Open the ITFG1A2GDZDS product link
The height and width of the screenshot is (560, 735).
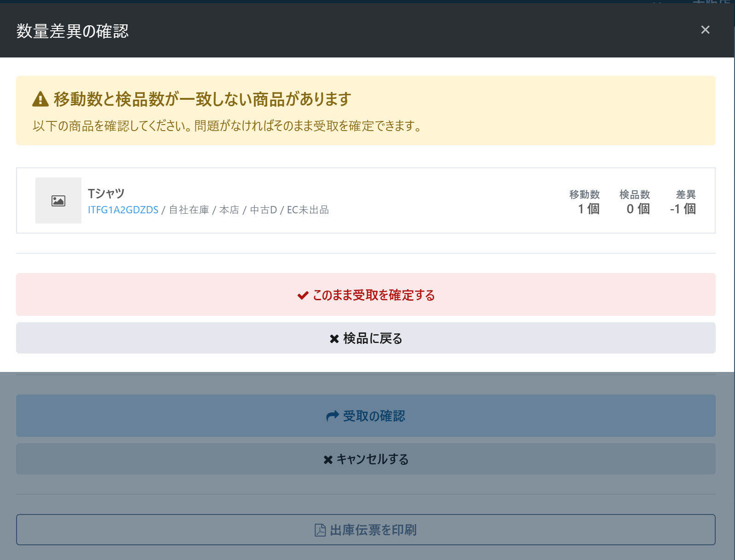click(123, 210)
